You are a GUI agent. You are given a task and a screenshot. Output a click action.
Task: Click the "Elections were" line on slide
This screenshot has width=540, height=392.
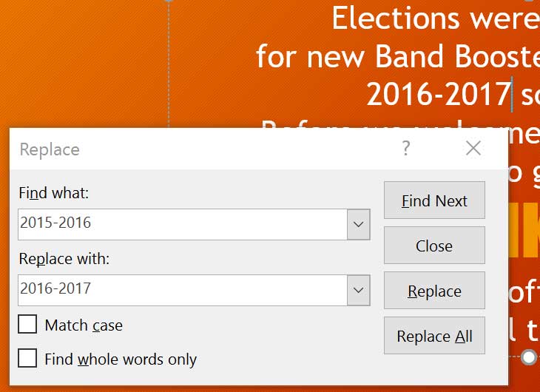[435, 18]
